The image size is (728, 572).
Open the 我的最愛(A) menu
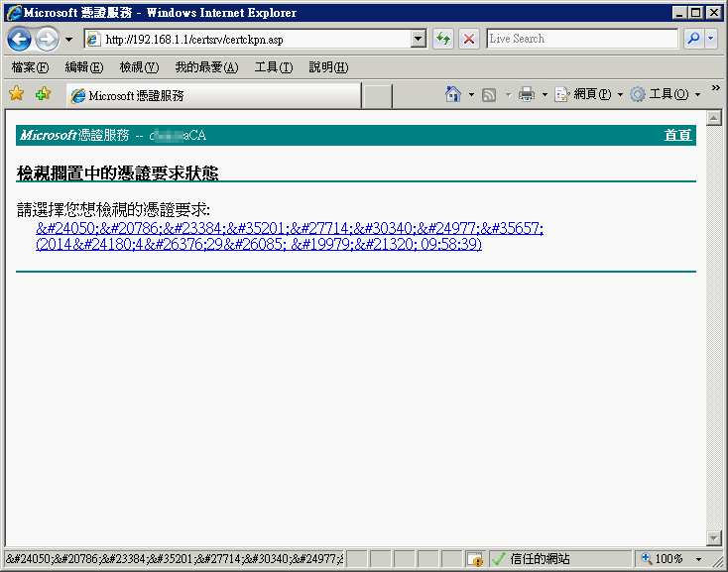[x=206, y=67]
